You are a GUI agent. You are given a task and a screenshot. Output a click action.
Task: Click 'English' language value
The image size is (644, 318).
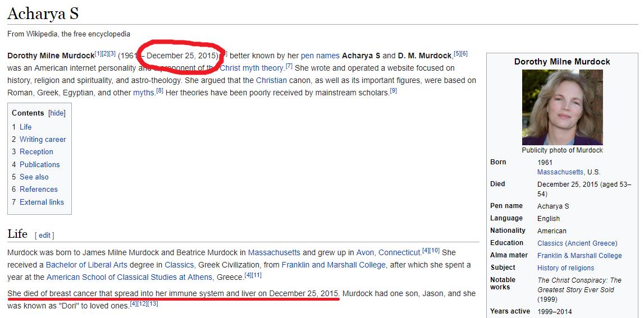(x=549, y=219)
